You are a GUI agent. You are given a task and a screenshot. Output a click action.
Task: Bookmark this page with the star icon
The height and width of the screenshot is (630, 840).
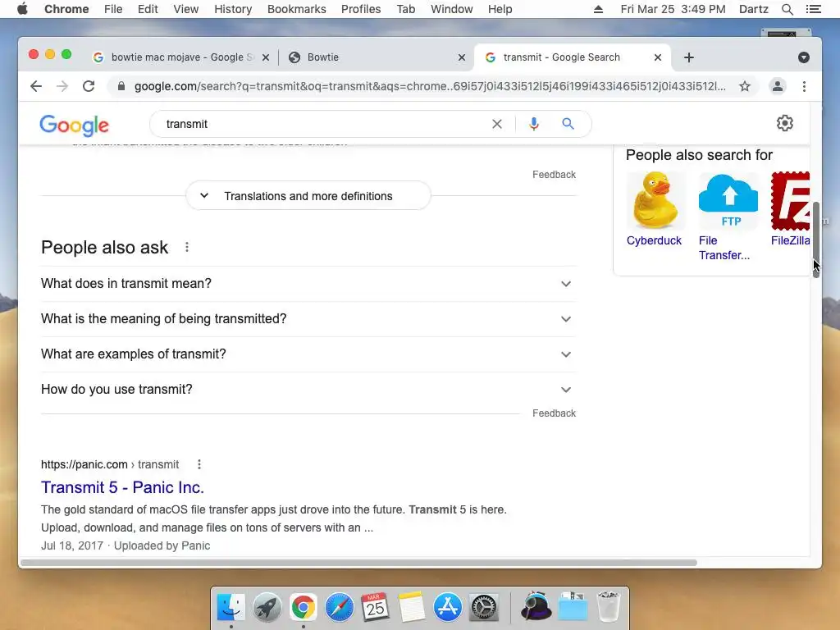745,86
